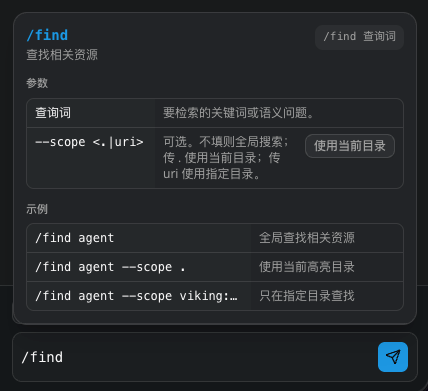Click blank popup area below the examples table
Viewport: 428px width, 391px height.
(x=215, y=317)
